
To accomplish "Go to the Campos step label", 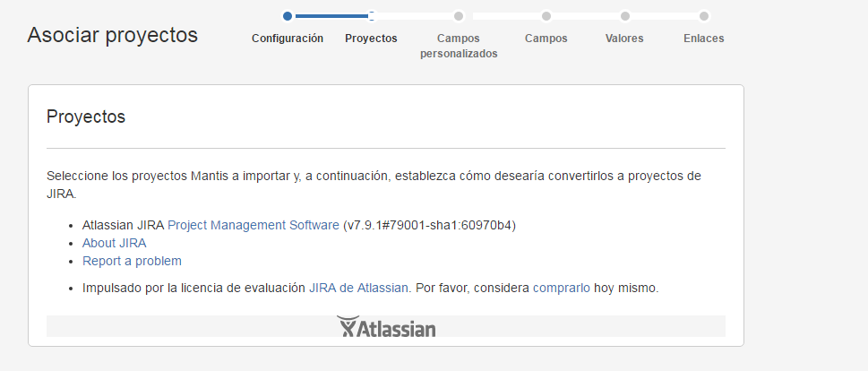I will tap(546, 39).
